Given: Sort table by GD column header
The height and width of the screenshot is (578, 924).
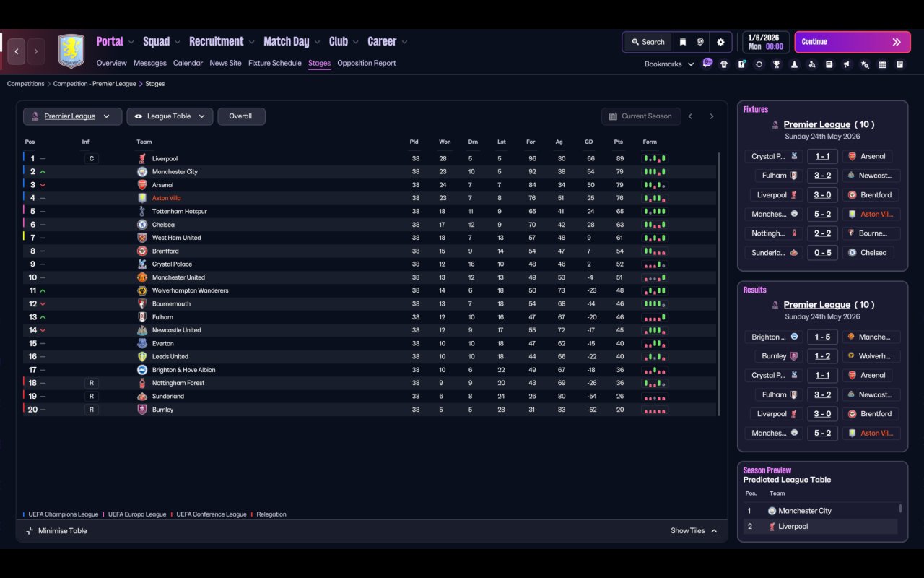Looking at the screenshot, I should pos(589,142).
